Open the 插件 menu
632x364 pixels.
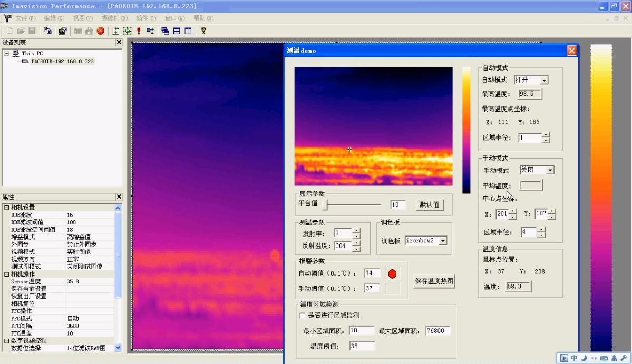(145, 18)
